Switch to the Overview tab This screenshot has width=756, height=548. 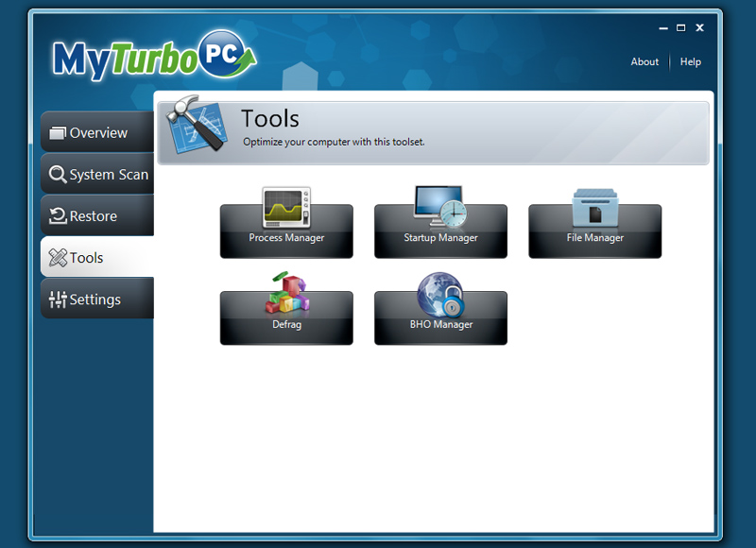point(97,133)
